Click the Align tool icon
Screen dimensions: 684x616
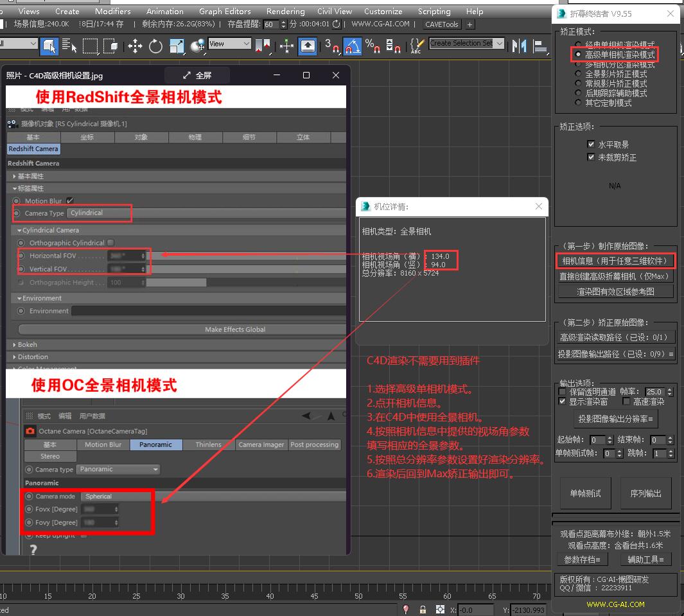click(x=540, y=46)
